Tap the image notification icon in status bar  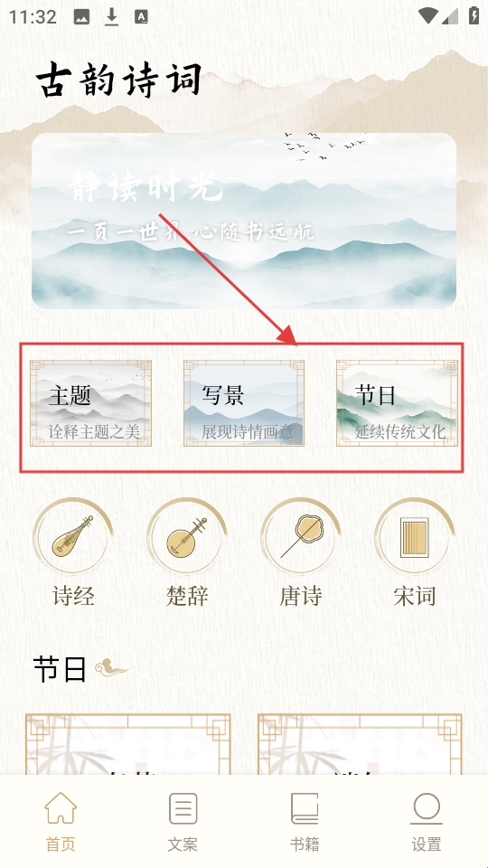coord(81,16)
